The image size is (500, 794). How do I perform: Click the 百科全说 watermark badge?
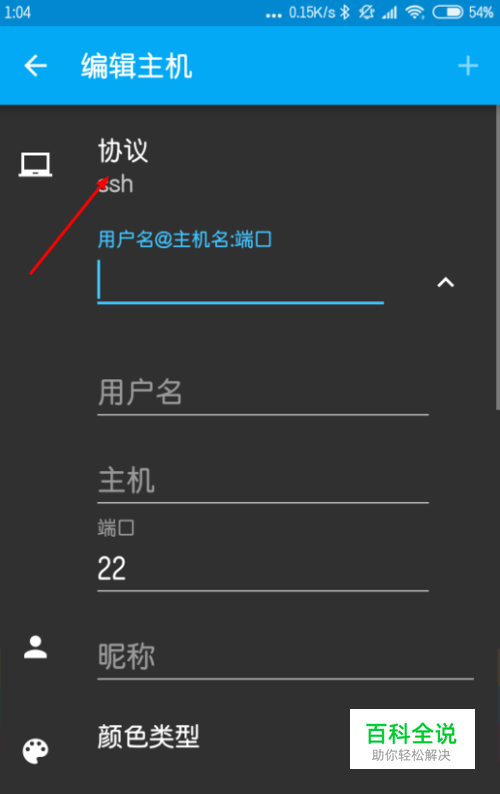(412, 739)
